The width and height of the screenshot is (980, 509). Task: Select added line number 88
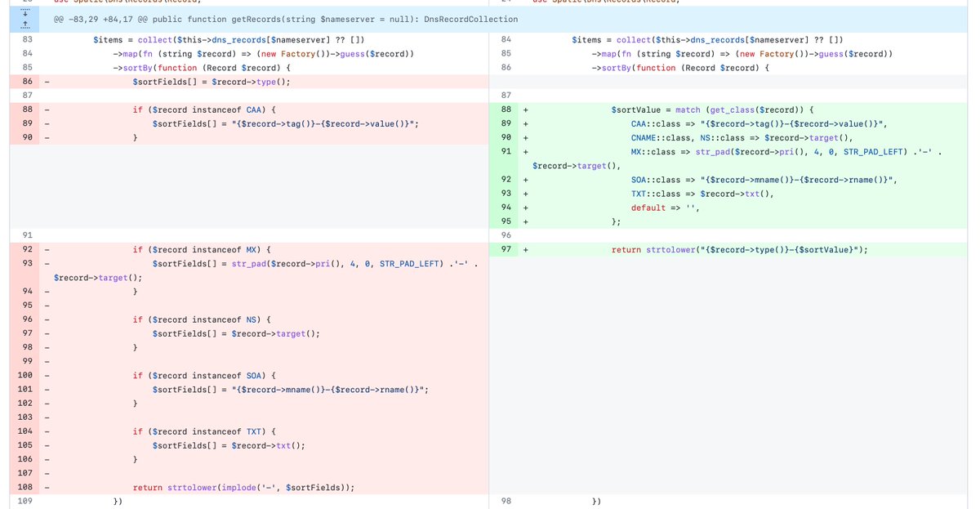click(x=506, y=109)
